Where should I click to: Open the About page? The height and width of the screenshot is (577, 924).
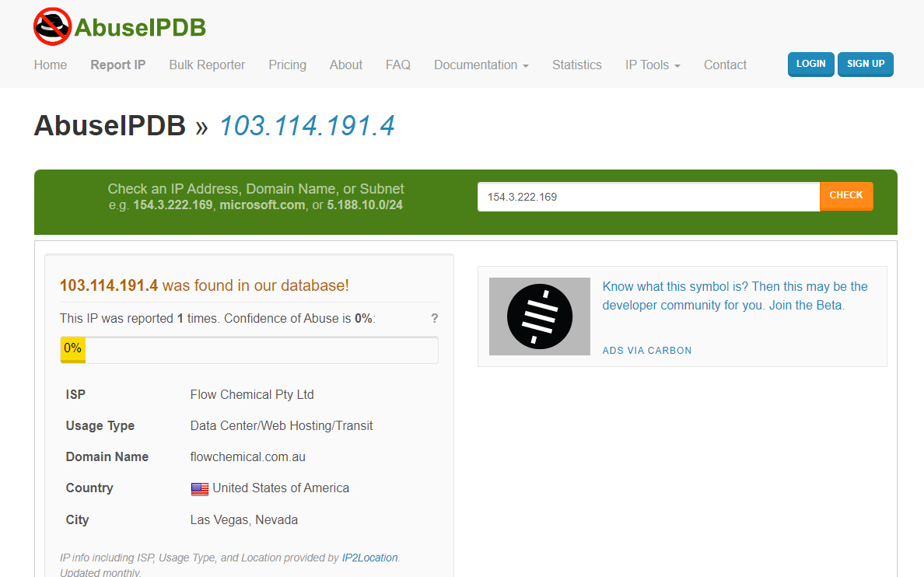pos(346,65)
